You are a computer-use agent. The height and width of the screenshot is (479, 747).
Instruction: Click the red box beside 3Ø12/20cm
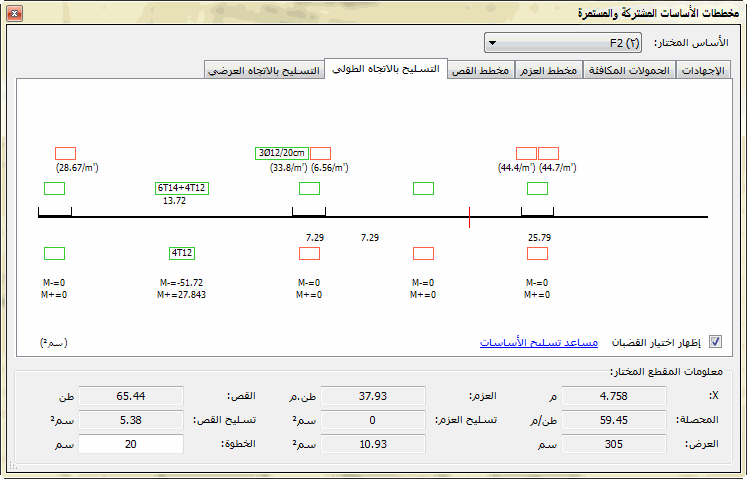320,153
